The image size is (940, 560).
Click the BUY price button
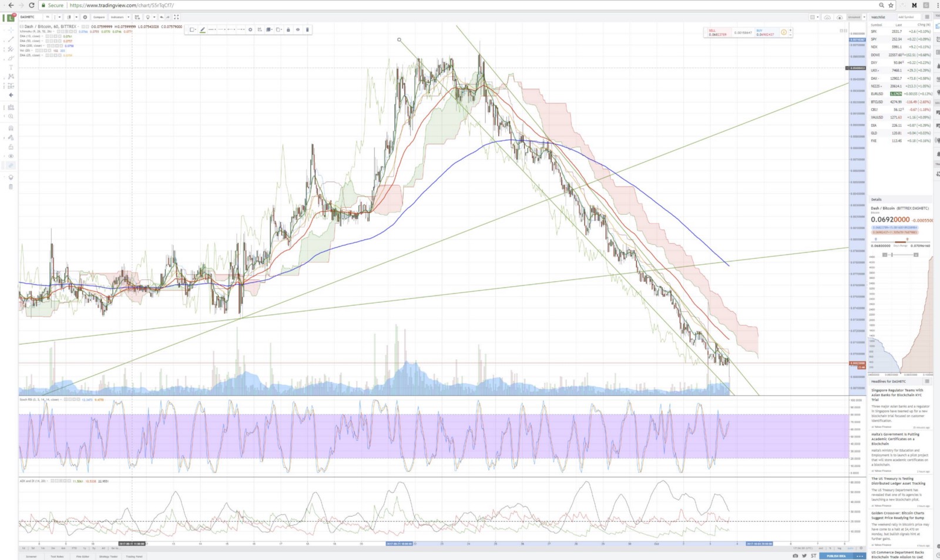pyautogui.click(x=767, y=33)
